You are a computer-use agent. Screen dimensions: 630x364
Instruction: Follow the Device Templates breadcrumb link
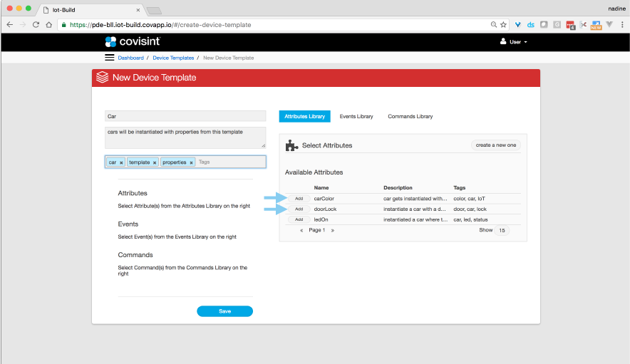(172, 58)
